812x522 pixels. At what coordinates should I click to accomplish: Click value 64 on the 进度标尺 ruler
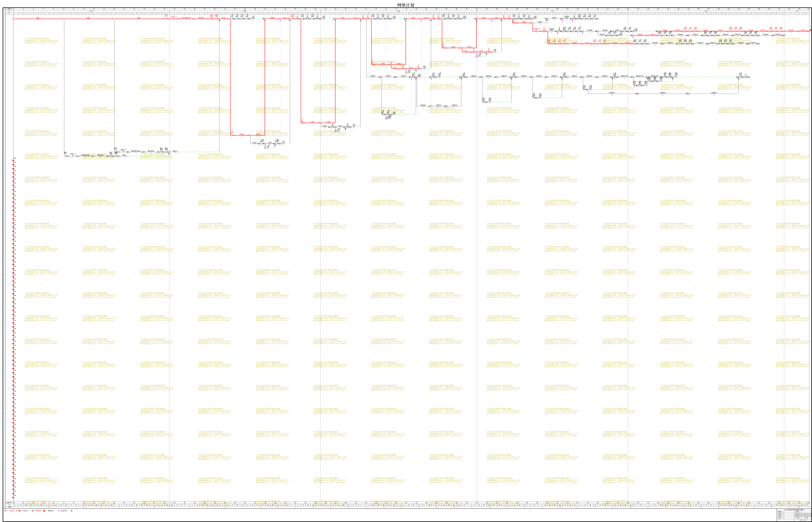coord(14,503)
